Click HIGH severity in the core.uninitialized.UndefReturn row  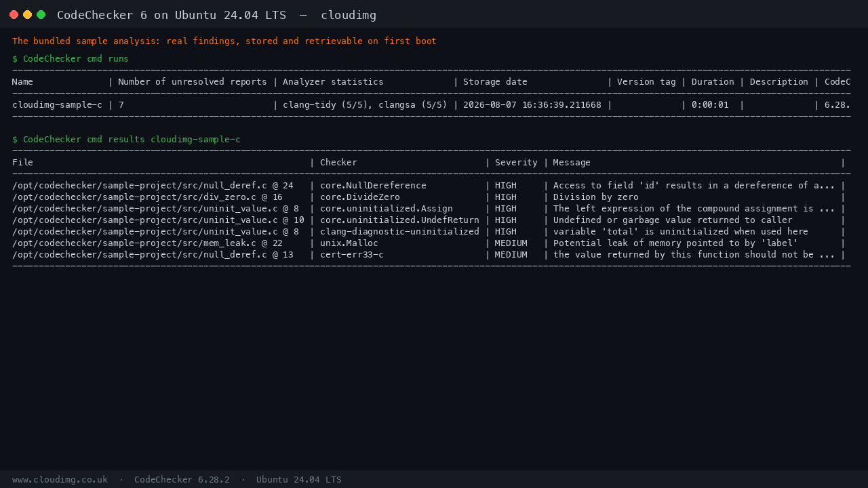tap(506, 220)
